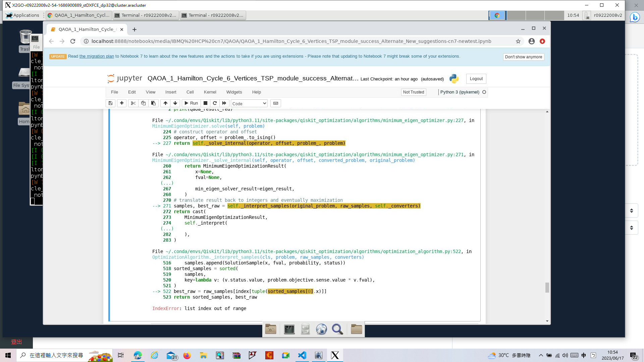
Task: Open the Applications menu in panel
Action: (x=23, y=15)
